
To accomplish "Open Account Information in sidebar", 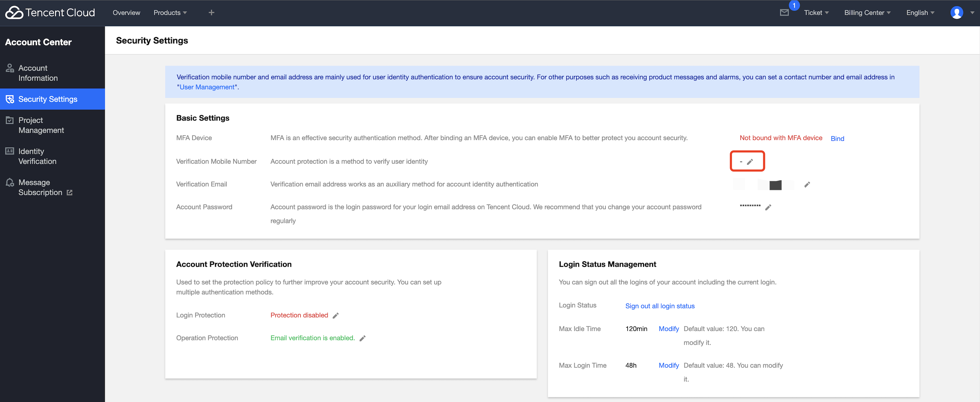I will [52, 73].
